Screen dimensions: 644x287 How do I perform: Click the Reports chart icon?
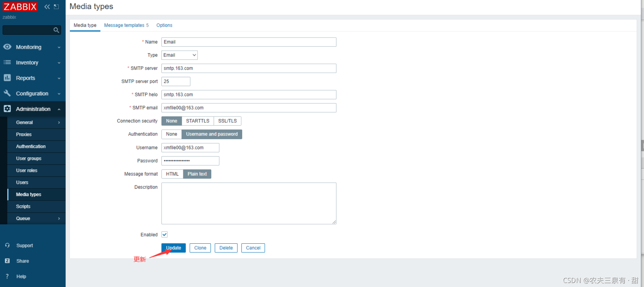(x=7, y=78)
